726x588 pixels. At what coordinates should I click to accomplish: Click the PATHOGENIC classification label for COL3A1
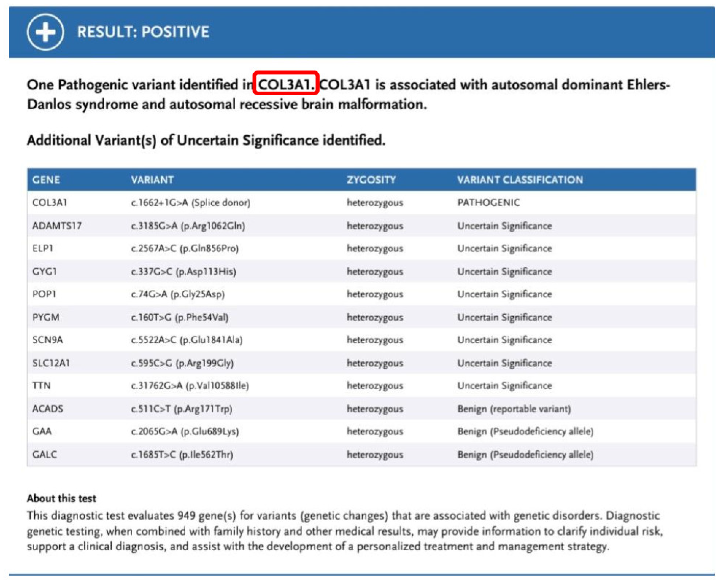[489, 203]
